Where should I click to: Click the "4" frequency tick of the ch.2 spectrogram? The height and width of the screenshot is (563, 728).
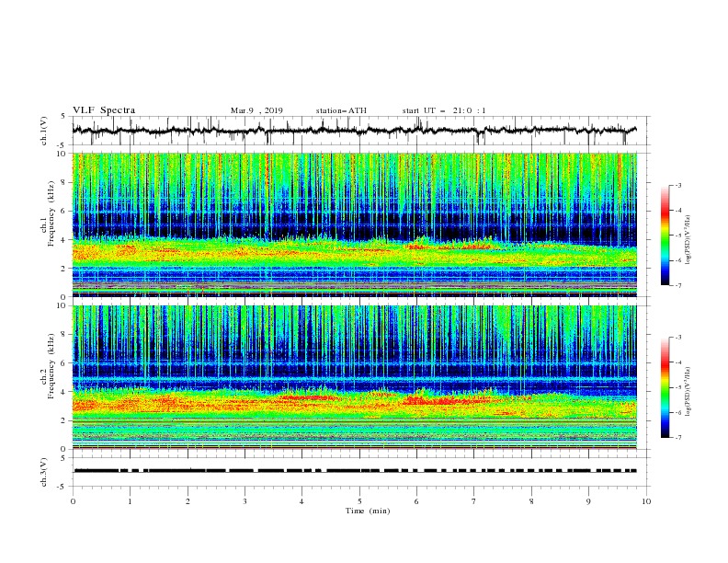[65, 392]
